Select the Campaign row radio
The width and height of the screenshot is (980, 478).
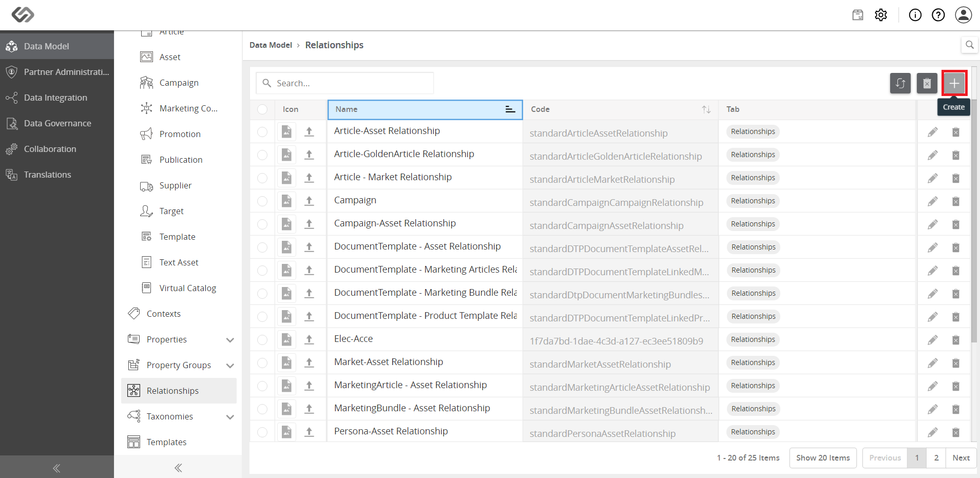(x=262, y=201)
